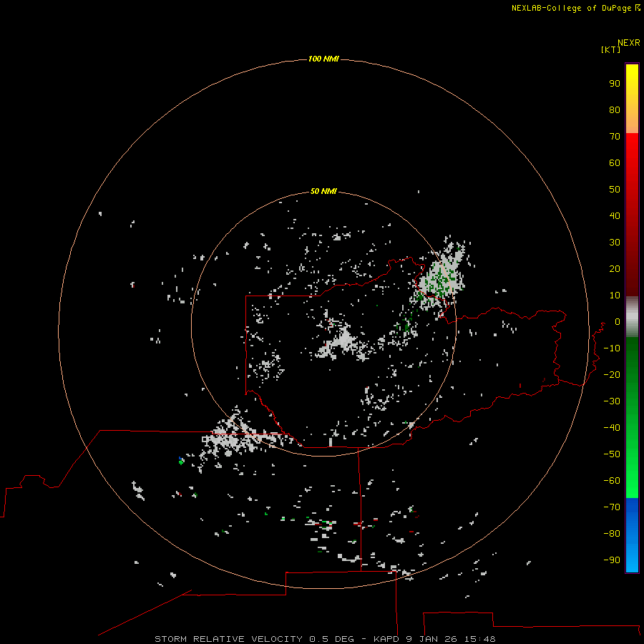This screenshot has width=644, height=644.
Task: Click the -60 value on the velocity scale
Action: point(612,481)
